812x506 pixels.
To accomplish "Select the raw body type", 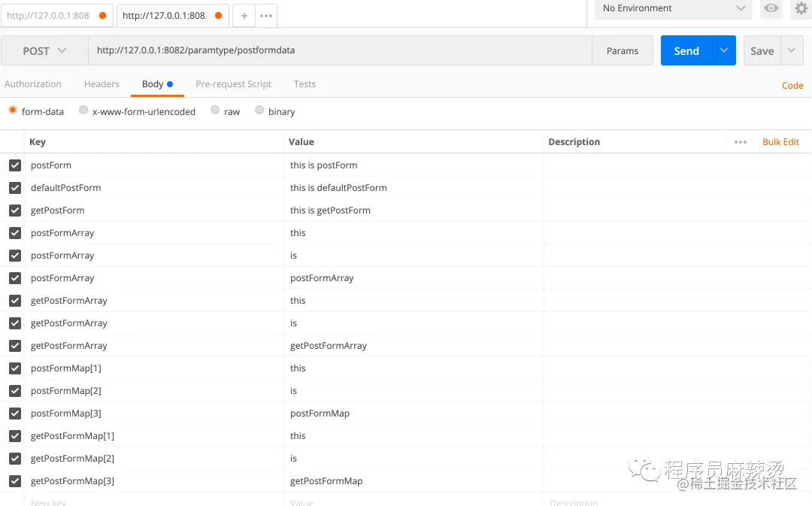I will pos(215,110).
